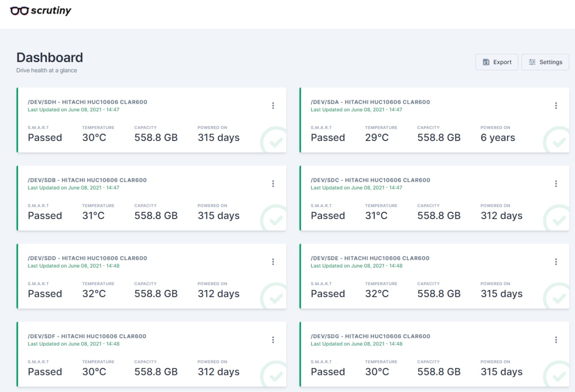The width and height of the screenshot is (575, 392).
Task: Open the /DEV/SDG - HITACHI drive title
Action: [370, 336]
